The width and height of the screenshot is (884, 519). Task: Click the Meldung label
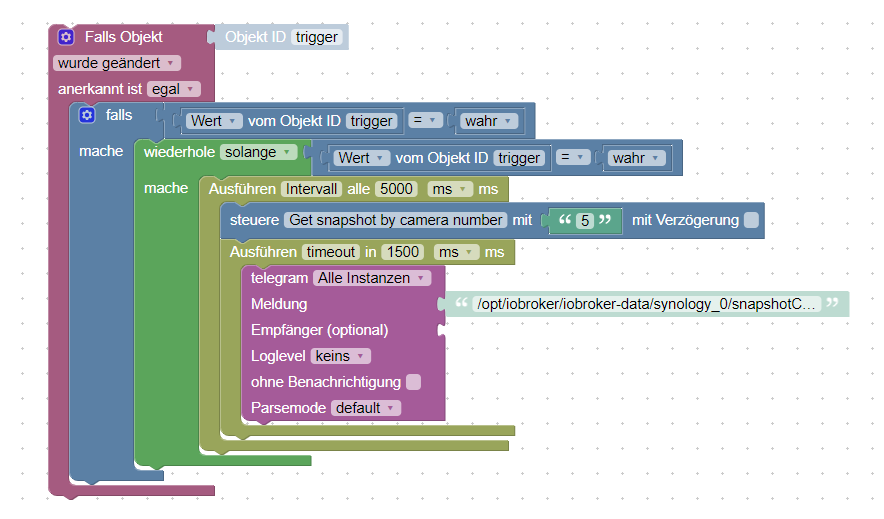coord(279,304)
